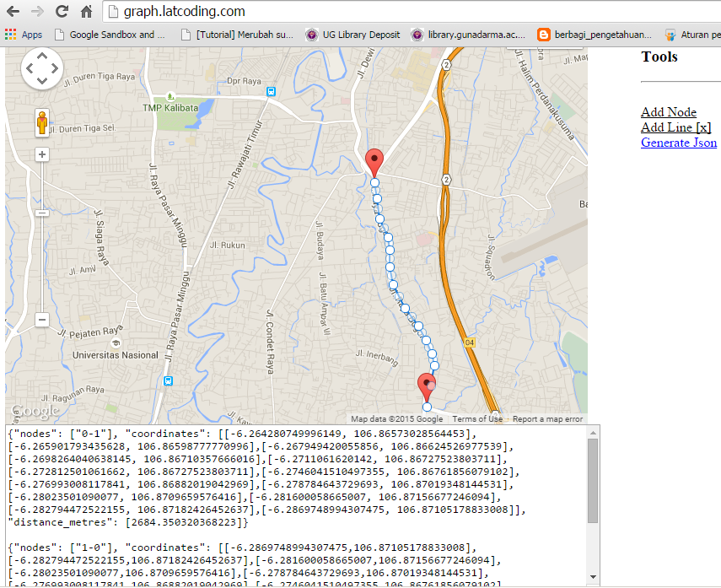
Task: Zoom out the map with minus button
Action: (x=42, y=320)
